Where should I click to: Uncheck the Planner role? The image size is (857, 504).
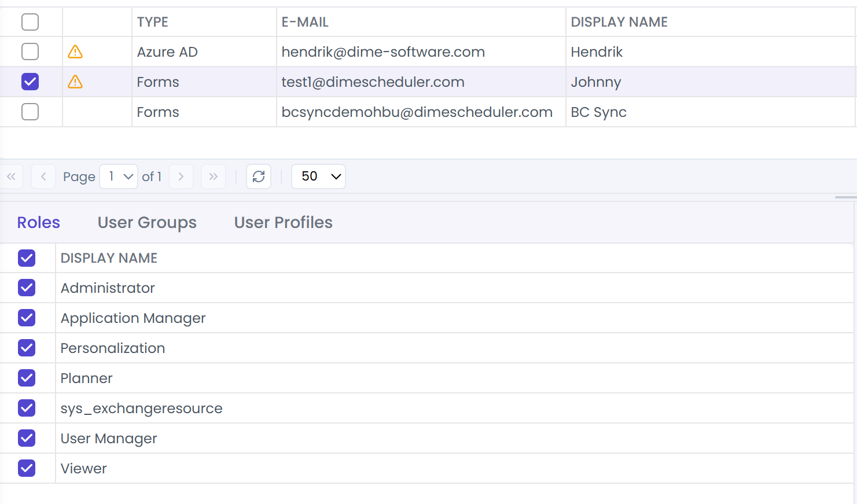click(x=27, y=378)
